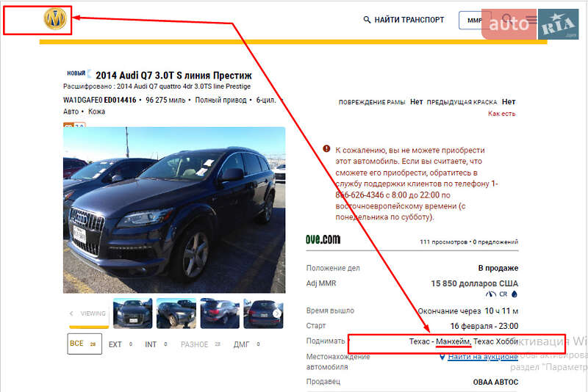Select the VIN WA1DGAFE0ED014416
This screenshot has width=588, height=392.
[x=99, y=100]
